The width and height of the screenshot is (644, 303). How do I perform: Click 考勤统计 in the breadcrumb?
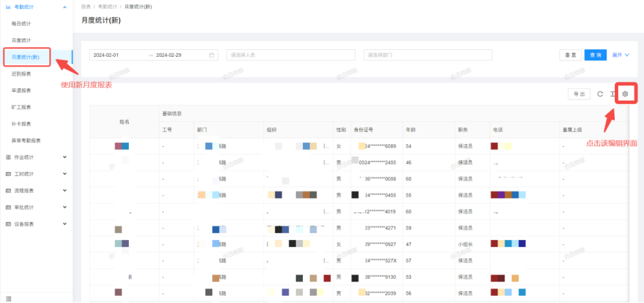pos(107,7)
